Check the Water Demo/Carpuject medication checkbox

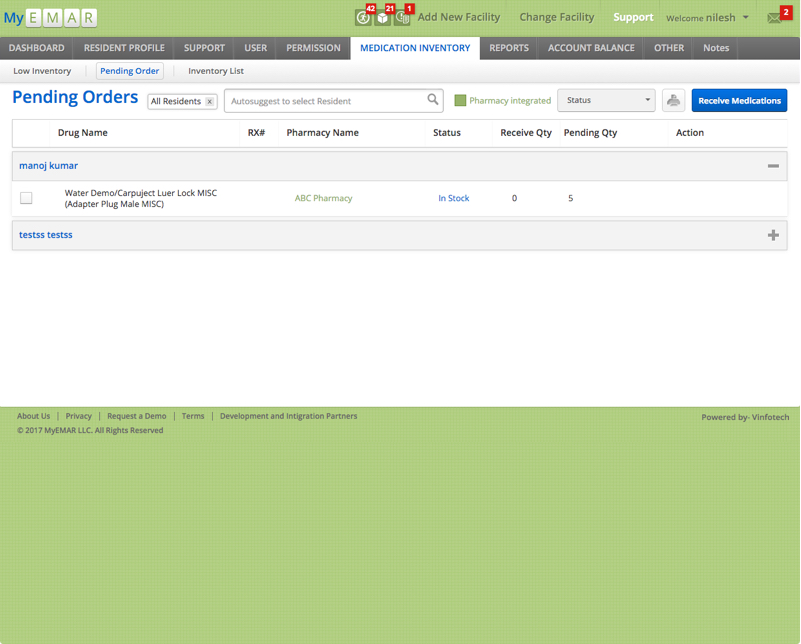(26, 198)
